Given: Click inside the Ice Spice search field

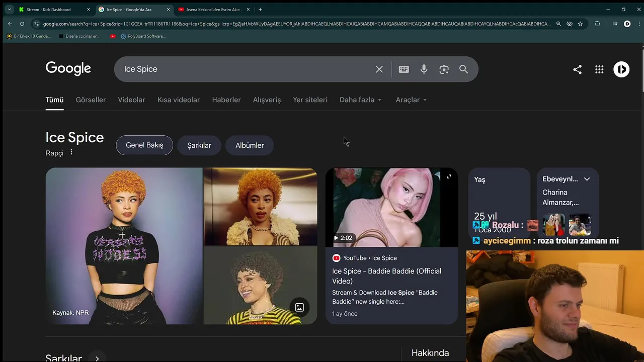Looking at the screenshot, I should click(246, 69).
